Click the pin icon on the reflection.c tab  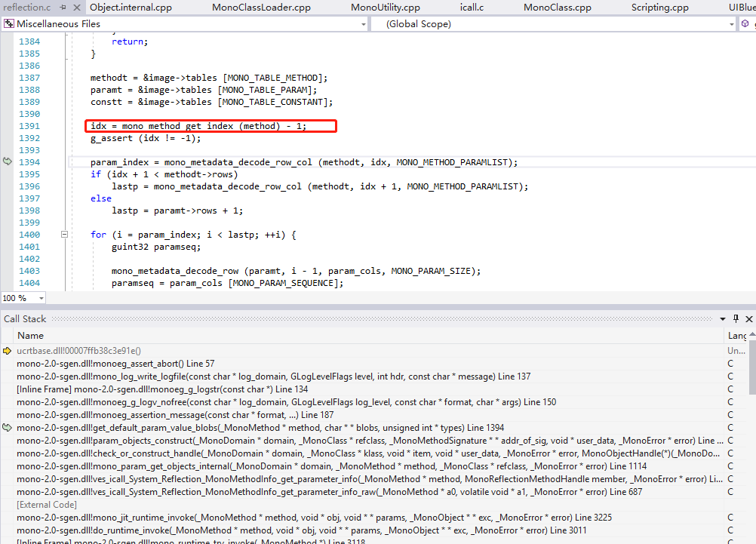63,6
